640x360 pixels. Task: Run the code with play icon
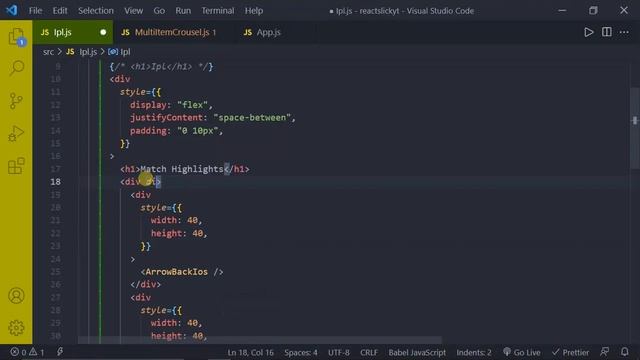[588, 32]
